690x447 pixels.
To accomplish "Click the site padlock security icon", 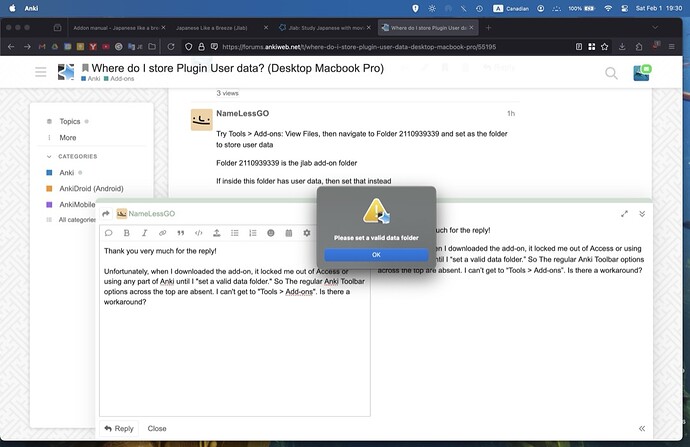I will (x=201, y=47).
